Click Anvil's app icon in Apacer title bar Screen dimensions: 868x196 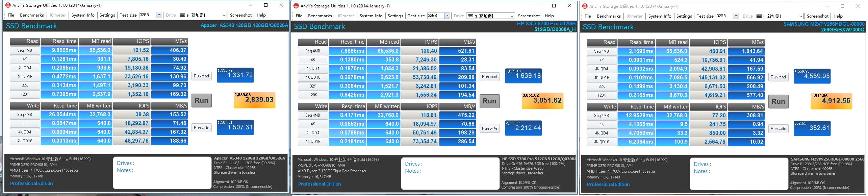click(x=8, y=5)
